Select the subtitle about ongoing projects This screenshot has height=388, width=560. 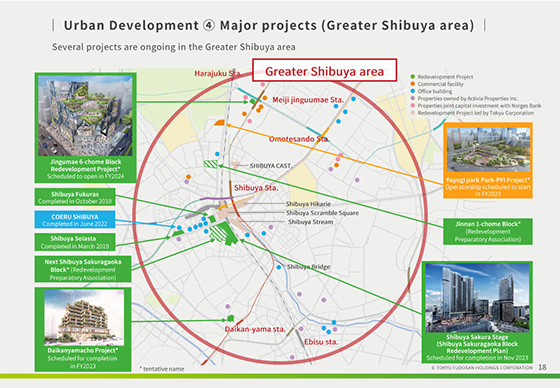174,47
